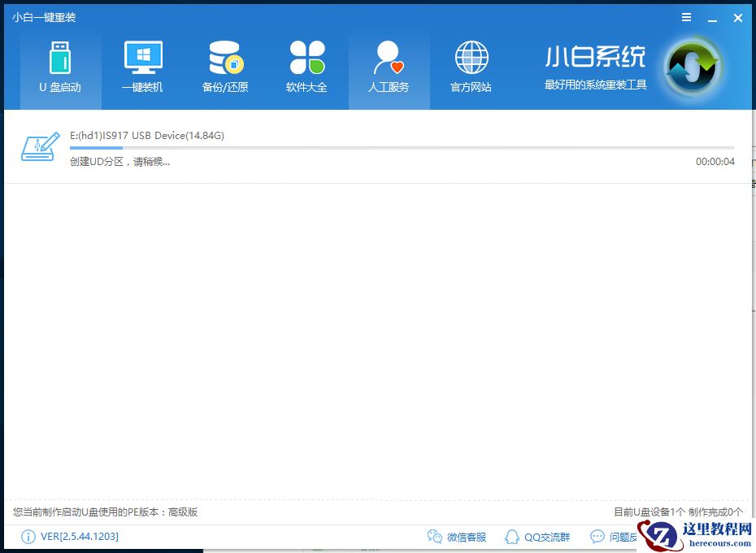Open the hamburger menu at top right
This screenshot has width=756, height=553.
(x=685, y=17)
